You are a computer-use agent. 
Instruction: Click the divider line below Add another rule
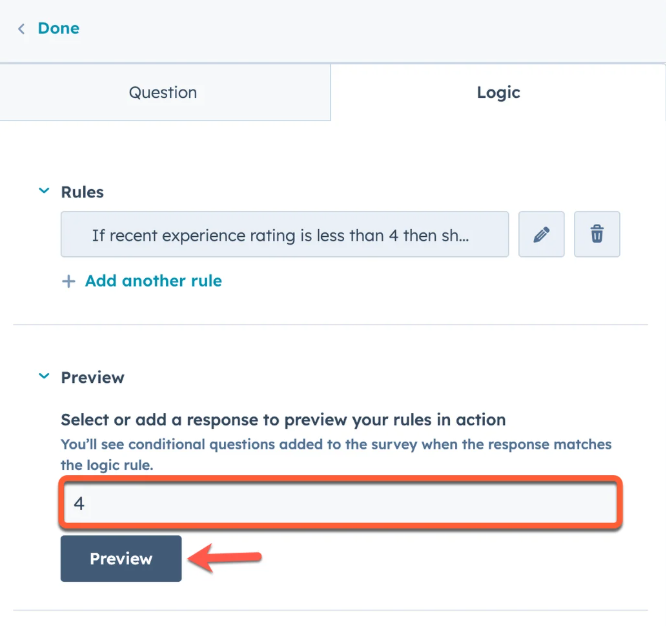[x=330, y=324]
